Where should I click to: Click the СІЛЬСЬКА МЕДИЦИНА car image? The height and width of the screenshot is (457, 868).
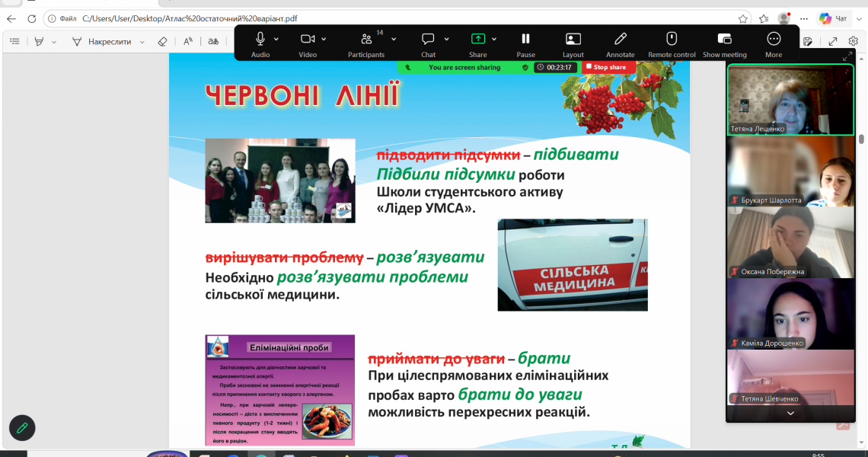[x=573, y=265]
